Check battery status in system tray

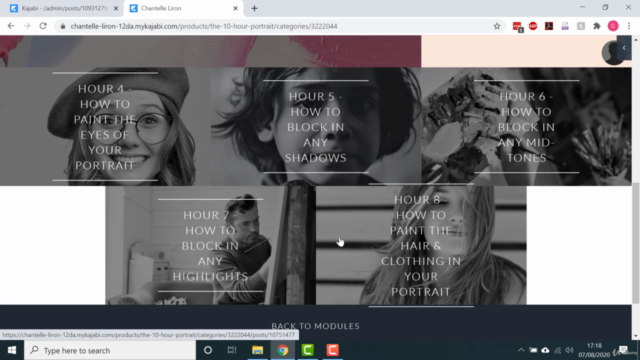pos(533,350)
